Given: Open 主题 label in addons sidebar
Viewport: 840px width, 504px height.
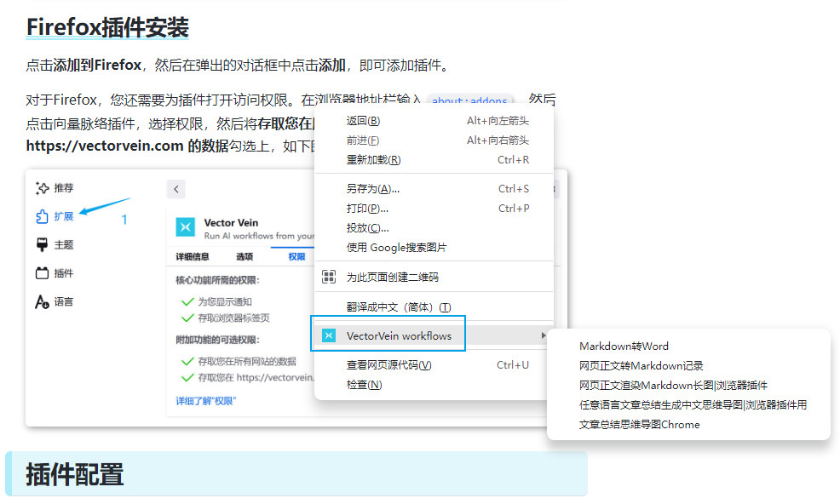Looking at the screenshot, I should [64, 245].
